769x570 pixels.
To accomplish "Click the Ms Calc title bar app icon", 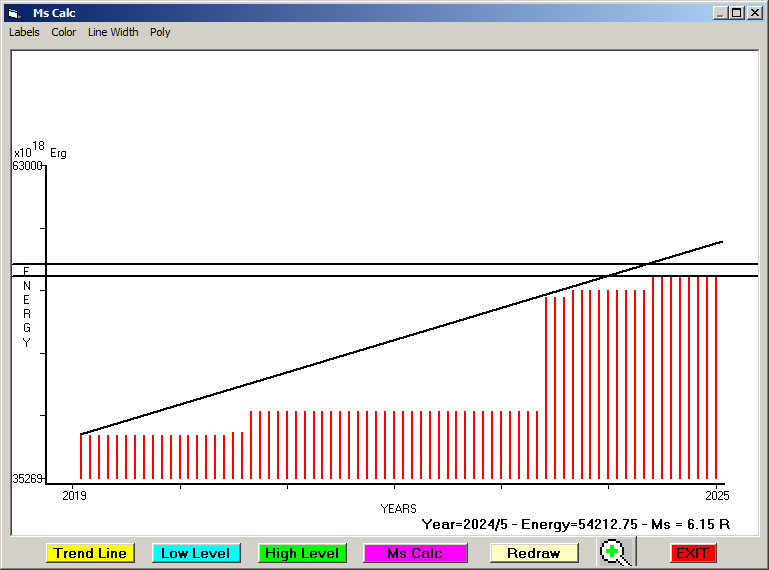I will (14, 13).
